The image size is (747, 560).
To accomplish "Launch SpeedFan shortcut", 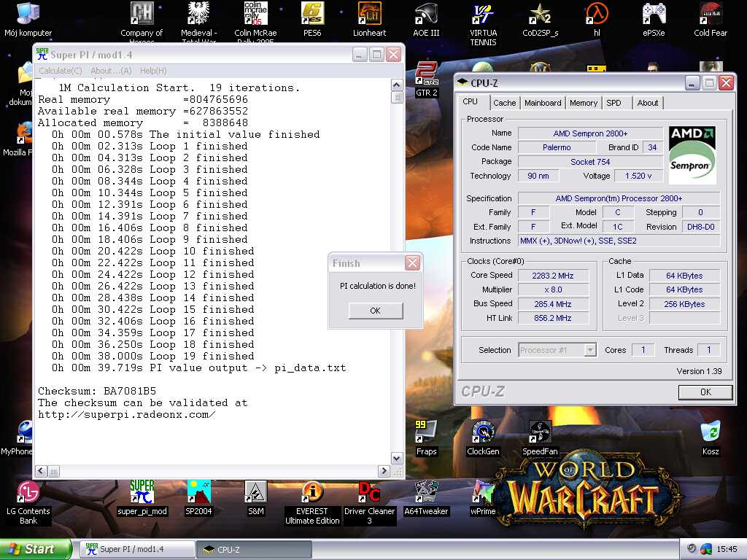I will (x=540, y=438).
